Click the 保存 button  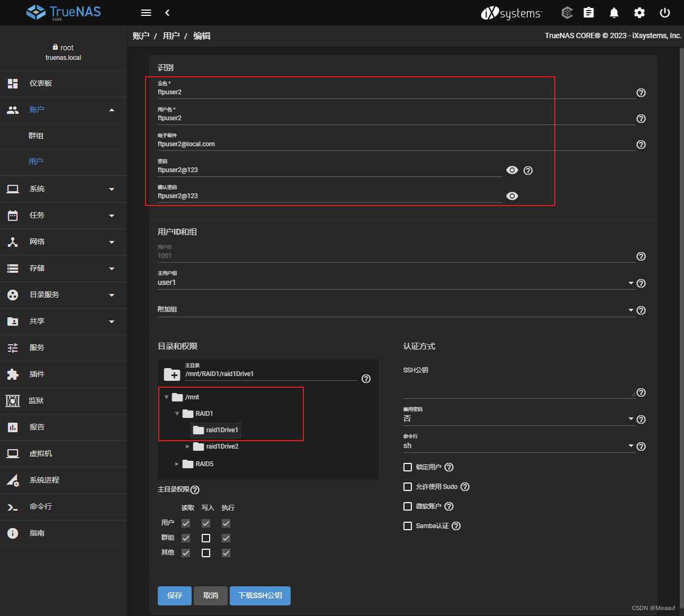[175, 596]
